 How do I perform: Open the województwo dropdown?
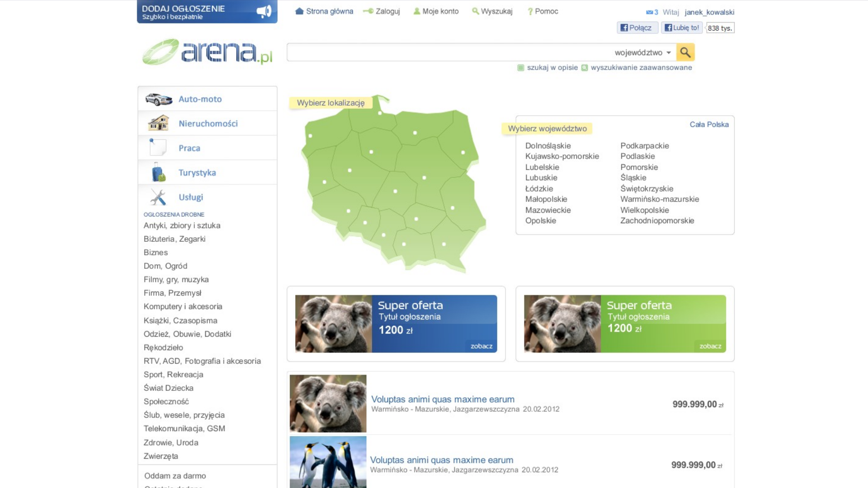click(642, 53)
